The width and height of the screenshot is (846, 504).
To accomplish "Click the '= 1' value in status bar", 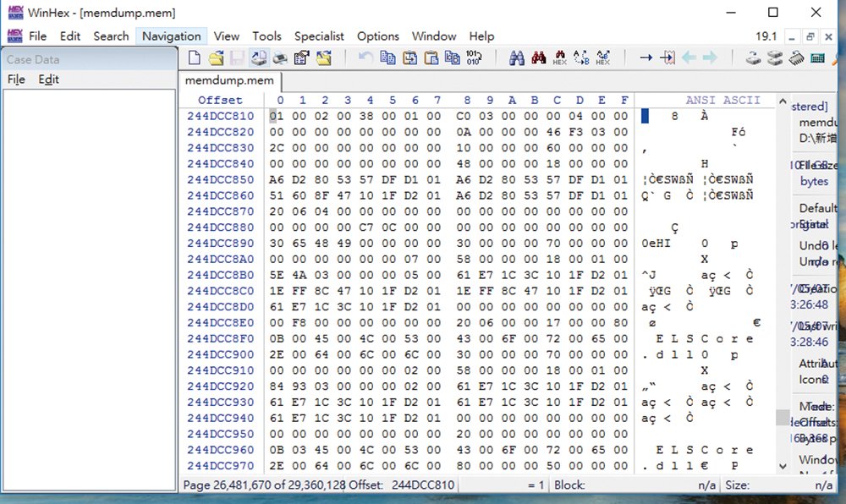I will coord(536,485).
